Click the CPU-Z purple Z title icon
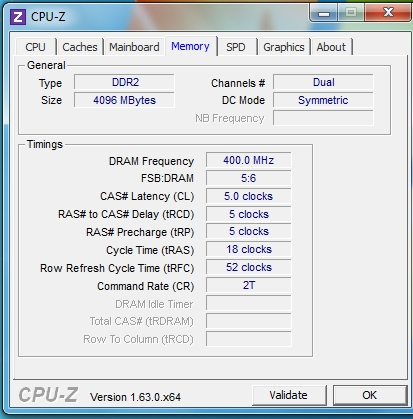The image size is (413, 419). click(x=18, y=17)
